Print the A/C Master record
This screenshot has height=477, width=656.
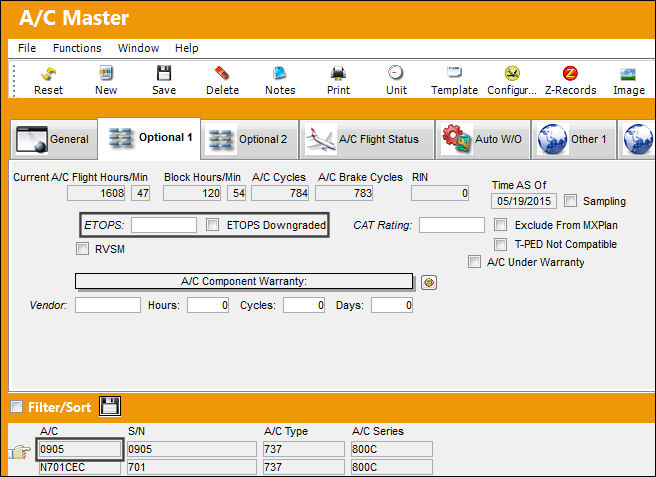pos(338,81)
